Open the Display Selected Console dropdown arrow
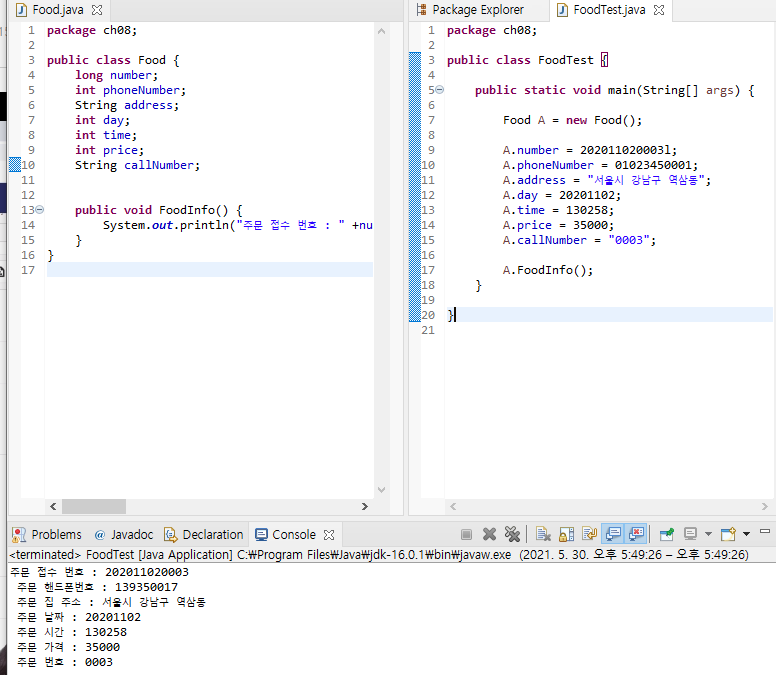This screenshot has height=675, width=776. (708, 534)
